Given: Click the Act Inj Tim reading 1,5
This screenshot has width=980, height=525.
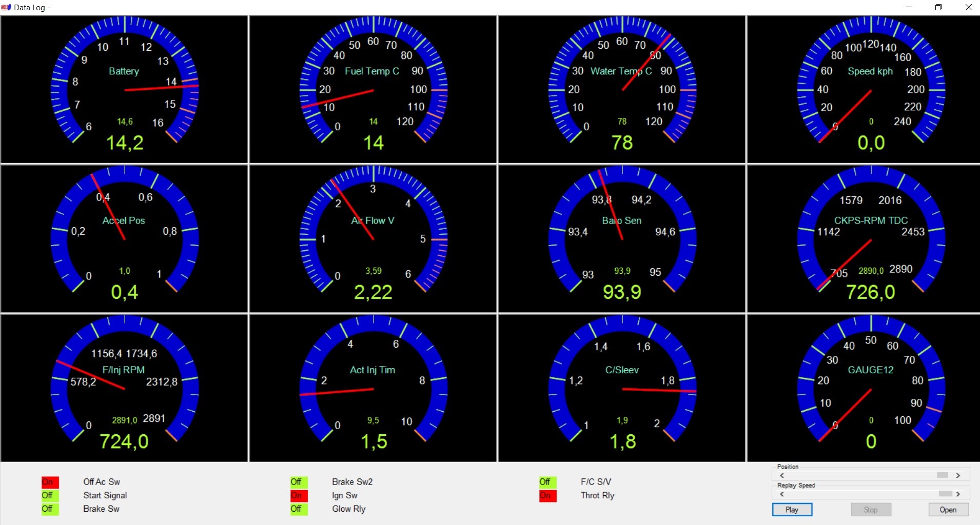Looking at the screenshot, I should [374, 441].
